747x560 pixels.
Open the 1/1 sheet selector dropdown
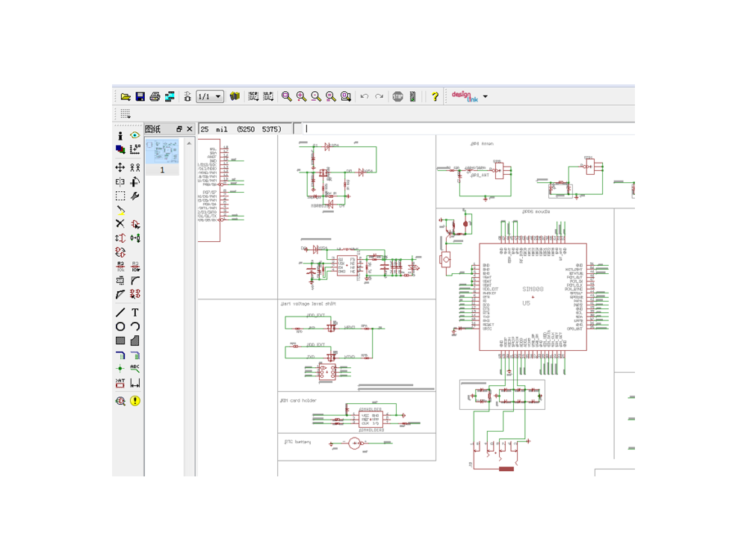[x=210, y=96]
